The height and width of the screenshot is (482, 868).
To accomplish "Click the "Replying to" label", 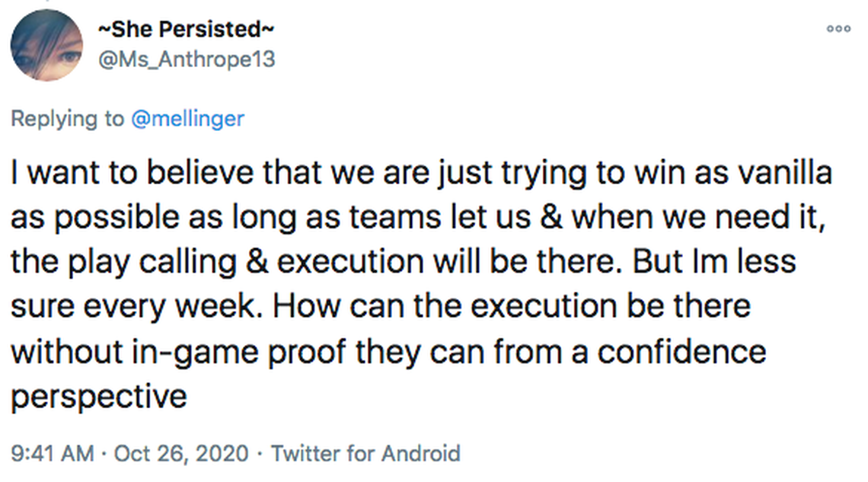I will click(67, 119).
